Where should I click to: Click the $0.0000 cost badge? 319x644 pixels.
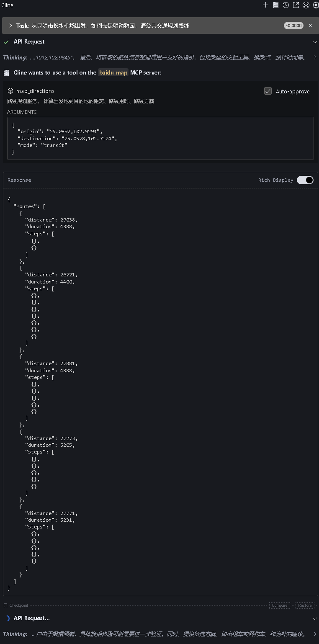coord(293,26)
